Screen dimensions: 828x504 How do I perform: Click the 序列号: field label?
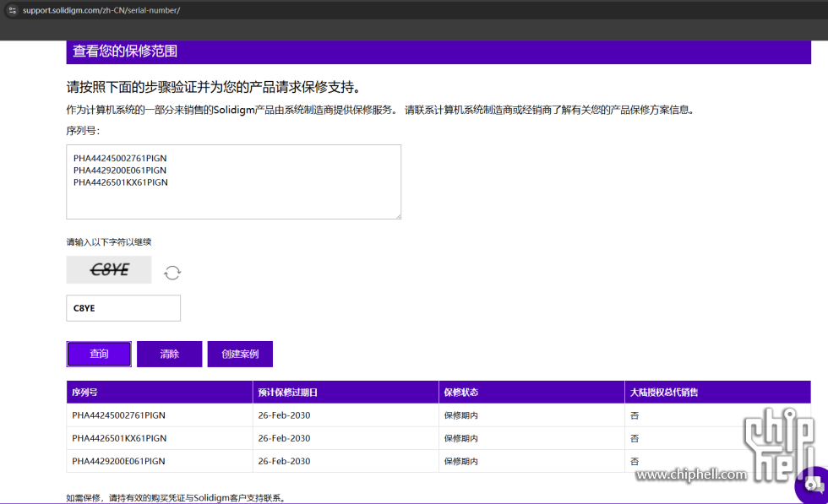83,130
